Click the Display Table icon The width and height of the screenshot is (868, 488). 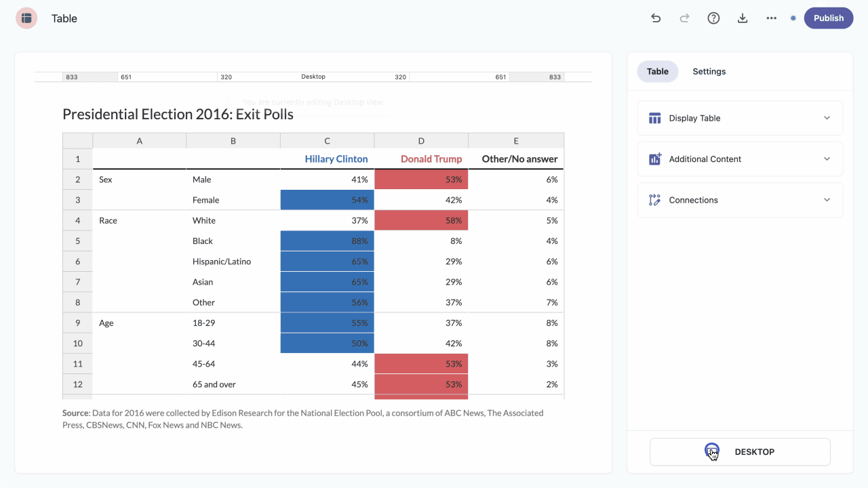(x=654, y=118)
